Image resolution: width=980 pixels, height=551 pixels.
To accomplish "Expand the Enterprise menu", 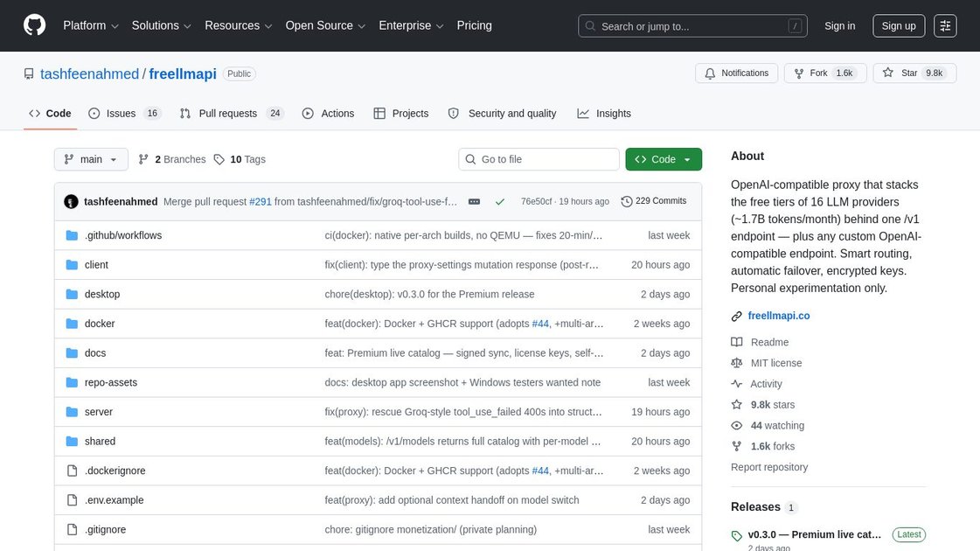I will (411, 25).
